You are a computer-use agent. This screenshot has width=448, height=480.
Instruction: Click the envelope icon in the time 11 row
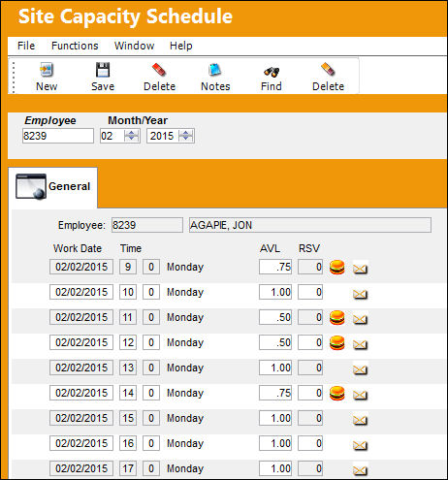click(x=360, y=319)
